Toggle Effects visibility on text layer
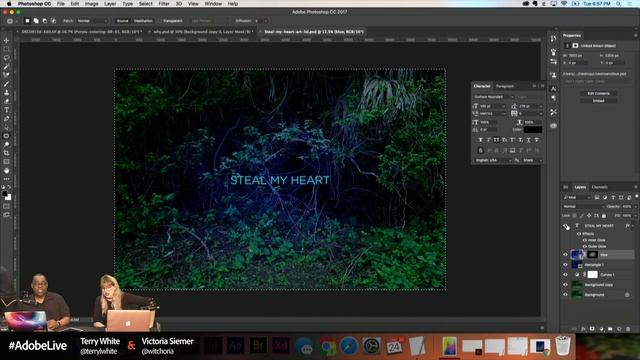The image size is (640, 360). tap(579, 234)
